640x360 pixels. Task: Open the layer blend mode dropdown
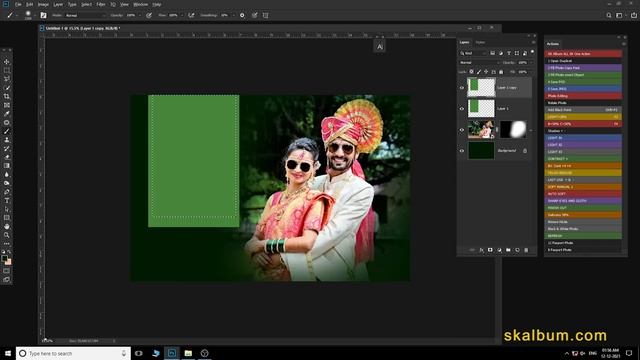click(480, 62)
